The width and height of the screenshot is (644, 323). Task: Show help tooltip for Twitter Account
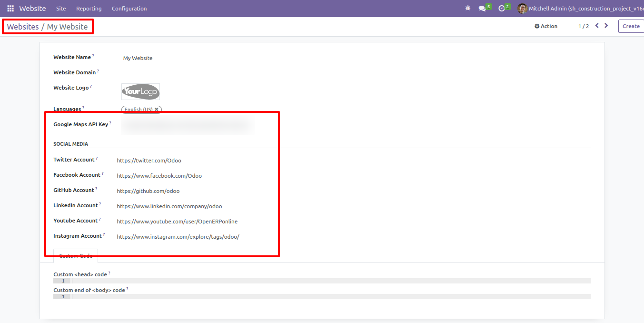click(97, 158)
